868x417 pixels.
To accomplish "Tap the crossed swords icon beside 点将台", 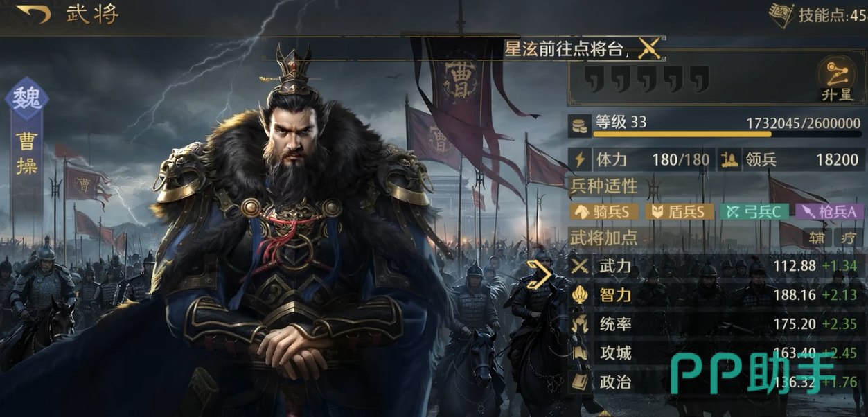I will click(648, 48).
